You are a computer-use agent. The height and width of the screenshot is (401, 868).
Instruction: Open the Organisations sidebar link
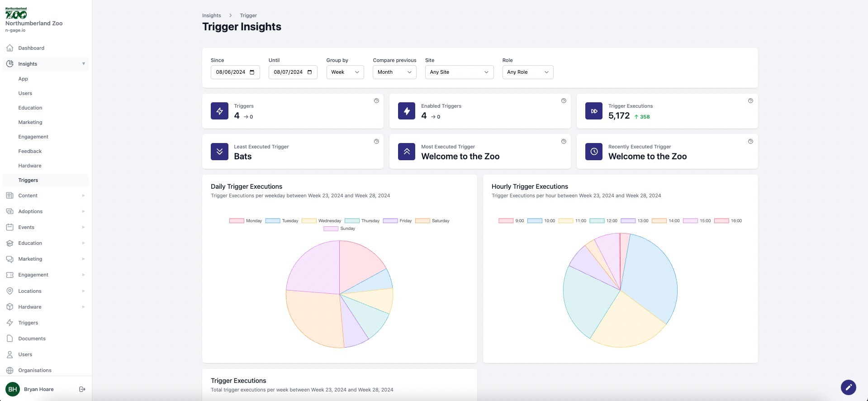[x=35, y=370]
